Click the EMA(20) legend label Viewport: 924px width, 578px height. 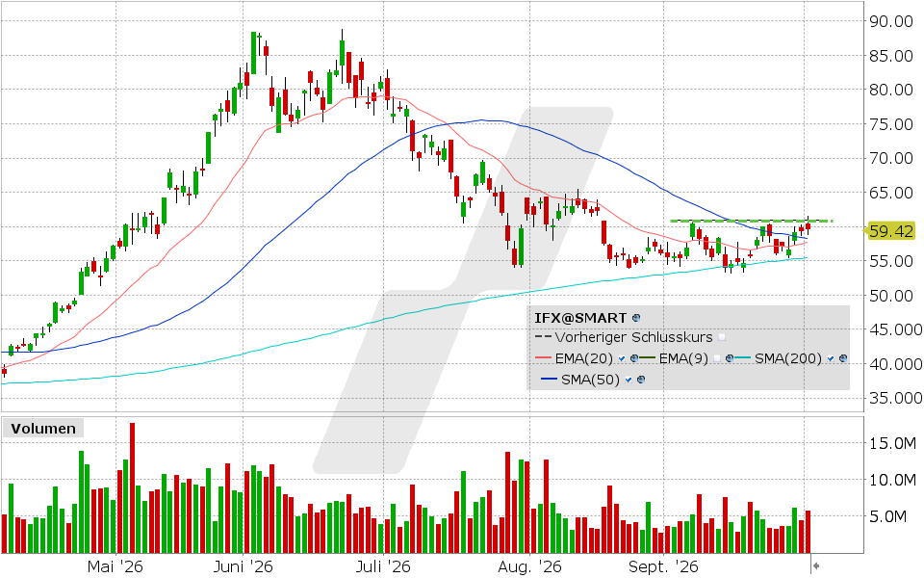(584, 358)
